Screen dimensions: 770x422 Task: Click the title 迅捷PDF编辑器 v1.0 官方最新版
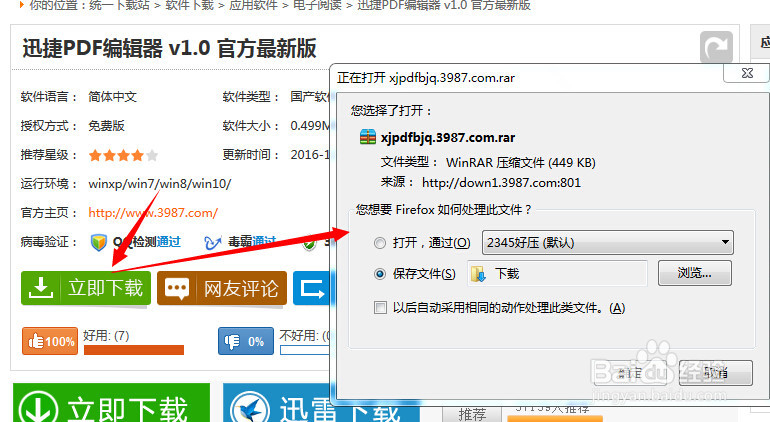[169, 49]
